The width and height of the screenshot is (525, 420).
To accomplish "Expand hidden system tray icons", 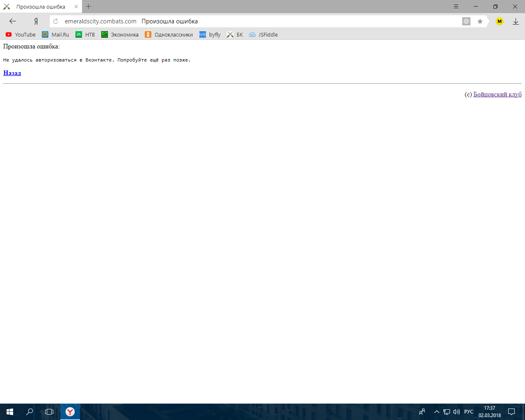I will point(437,412).
